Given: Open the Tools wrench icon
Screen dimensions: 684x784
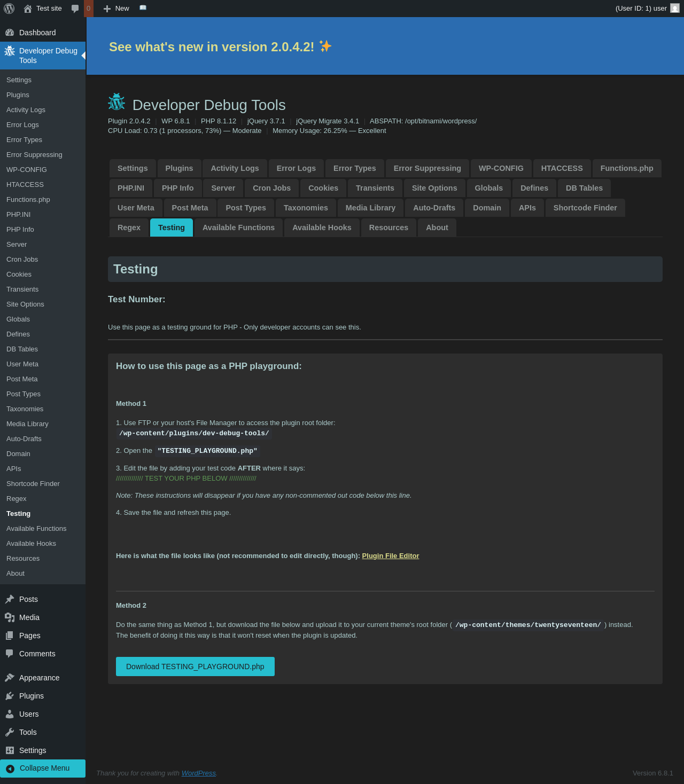Looking at the screenshot, I should click(x=10, y=732).
